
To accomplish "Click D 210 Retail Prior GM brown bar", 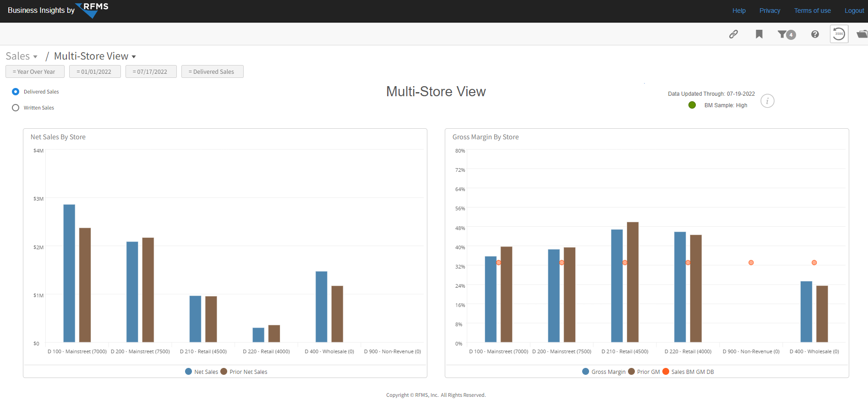I will point(633,282).
